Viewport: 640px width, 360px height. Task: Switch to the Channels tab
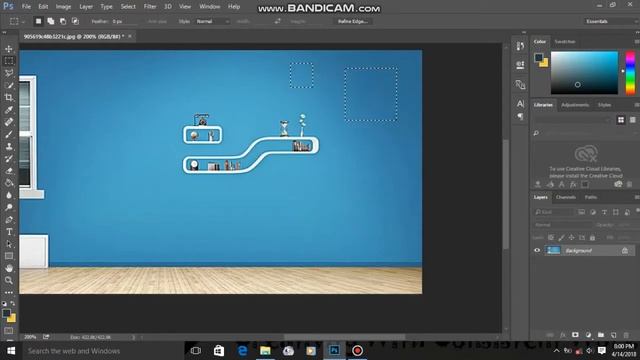(x=566, y=197)
